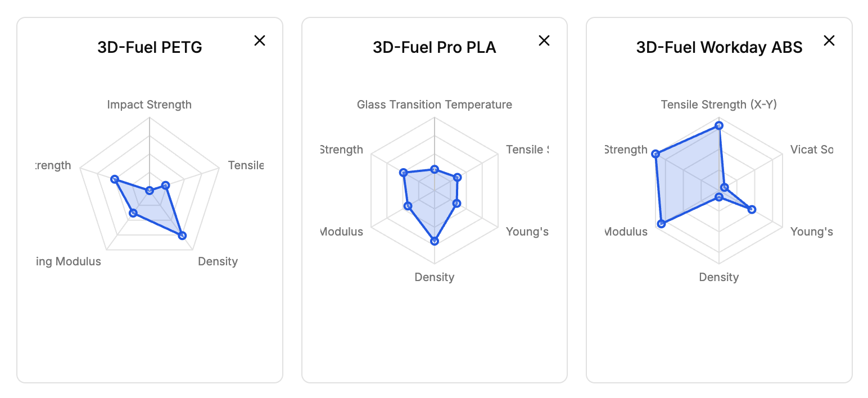Click the Vicat label in Workday ABS chart
Image resolution: width=868 pixels, height=398 pixels.
pos(811,150)
